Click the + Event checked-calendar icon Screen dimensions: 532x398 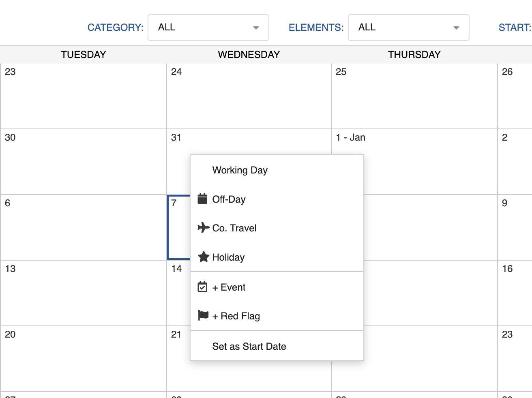(203, 287)
